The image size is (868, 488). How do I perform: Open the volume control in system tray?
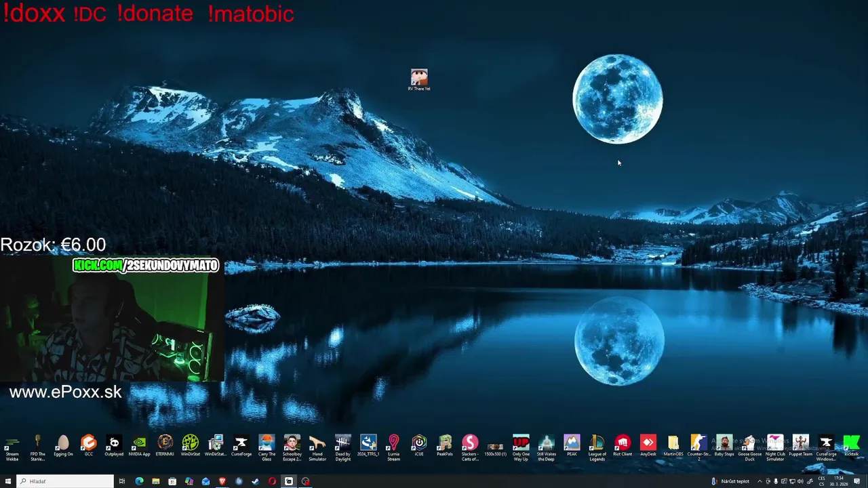point(800,481)
